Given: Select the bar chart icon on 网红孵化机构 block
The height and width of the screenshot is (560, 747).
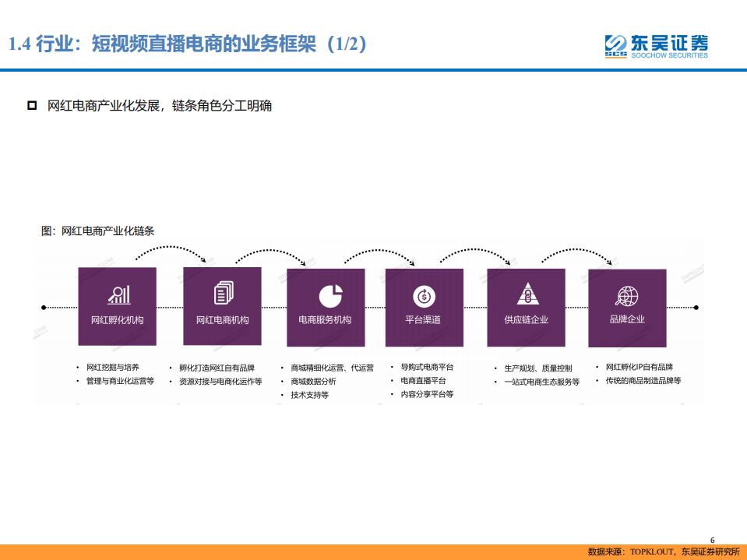Looking at the screenshot, I should coord(117,296).
